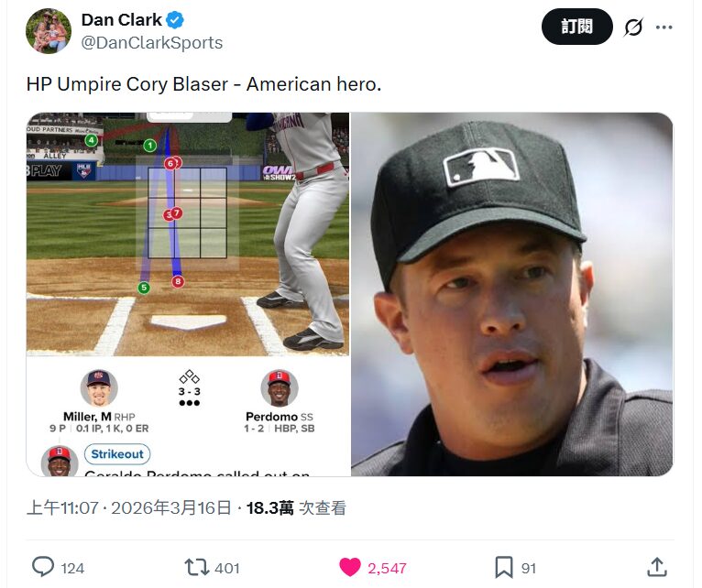Image resolution: width=702 pixels, height=588 pixels.
Task: Click the post text about Cory Blaser
Action: coord(203,84)
